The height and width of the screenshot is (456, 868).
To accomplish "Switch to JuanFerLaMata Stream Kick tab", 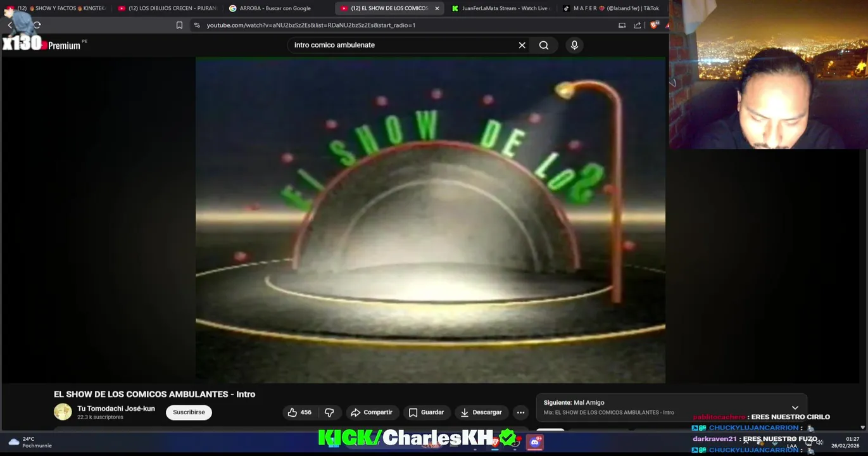I will (x=500, y=8).
